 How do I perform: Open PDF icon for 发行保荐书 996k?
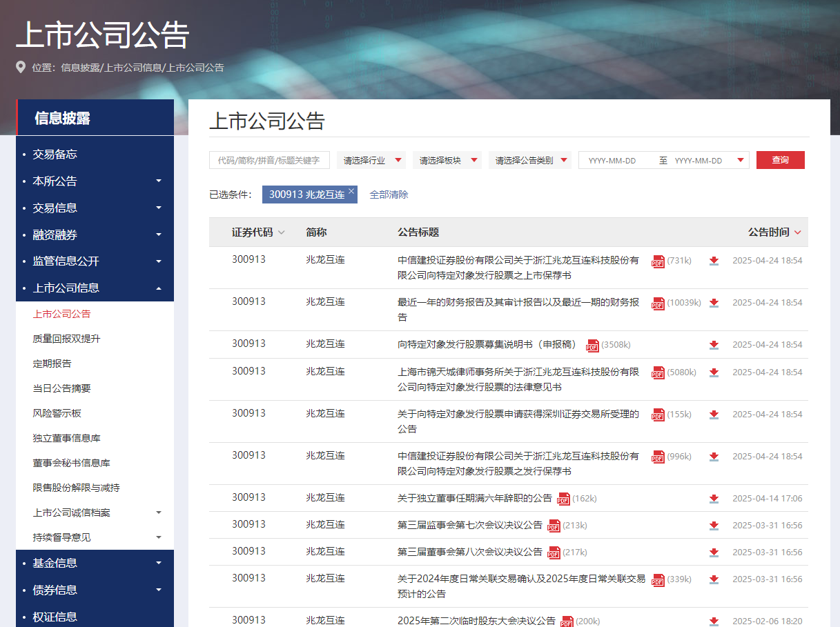[658, 457]
